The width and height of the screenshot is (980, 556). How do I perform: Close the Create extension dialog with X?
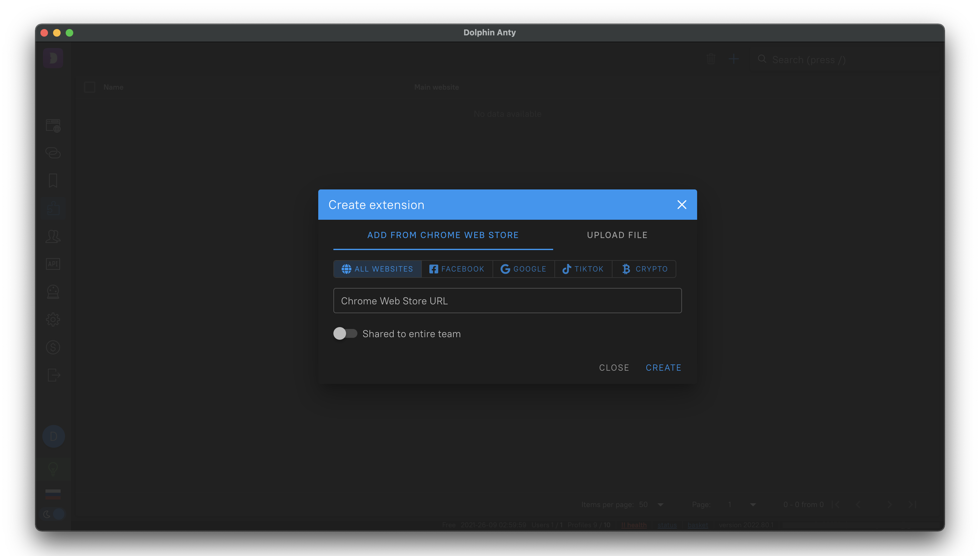click(682, 205)
